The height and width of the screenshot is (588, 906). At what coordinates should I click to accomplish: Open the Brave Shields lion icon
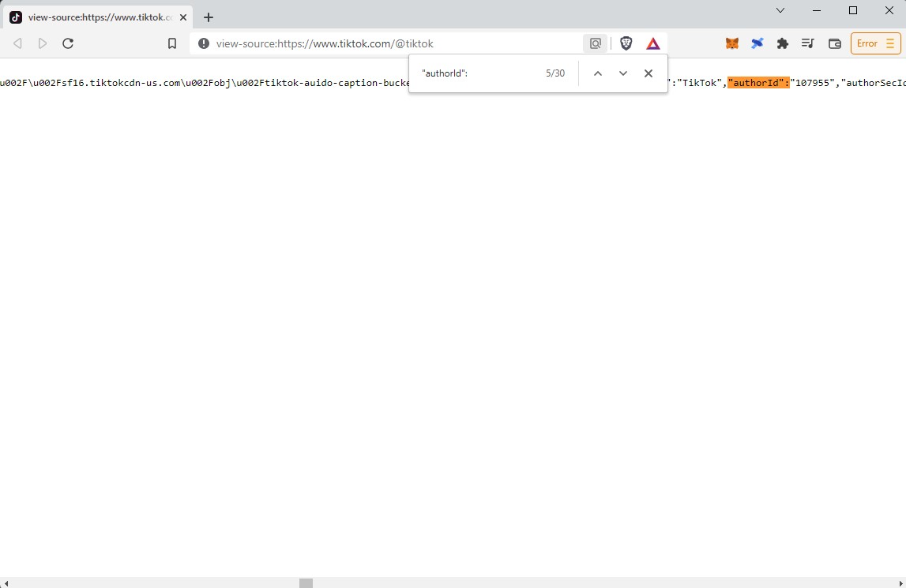(626, 43)
